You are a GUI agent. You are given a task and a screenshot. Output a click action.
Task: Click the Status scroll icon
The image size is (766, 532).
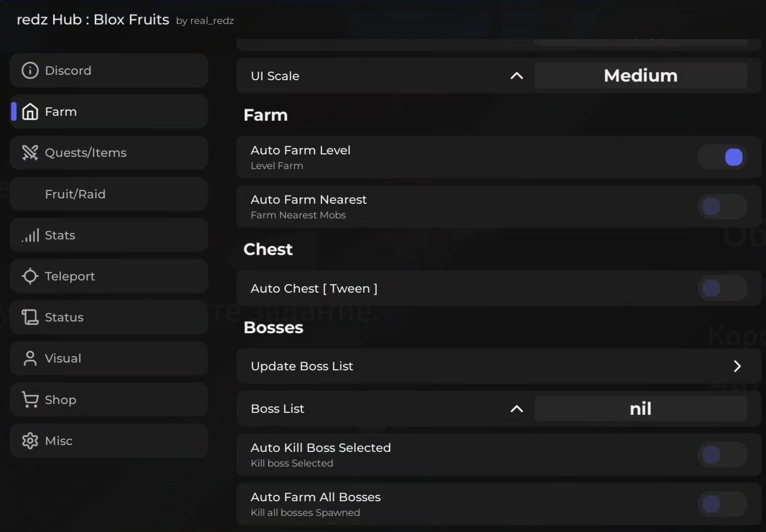30,317
